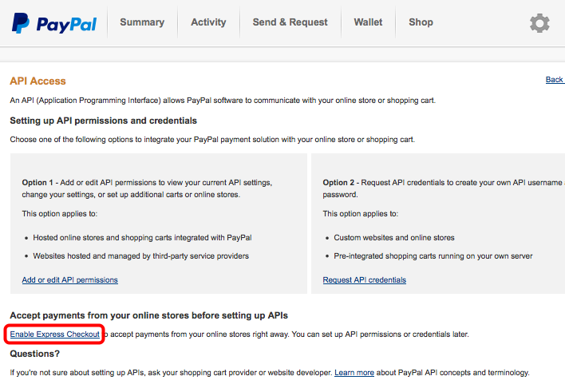The width and height of the screenshot is (565, 392).
Task: Go to the Activity tab
Action: point(208,22)
